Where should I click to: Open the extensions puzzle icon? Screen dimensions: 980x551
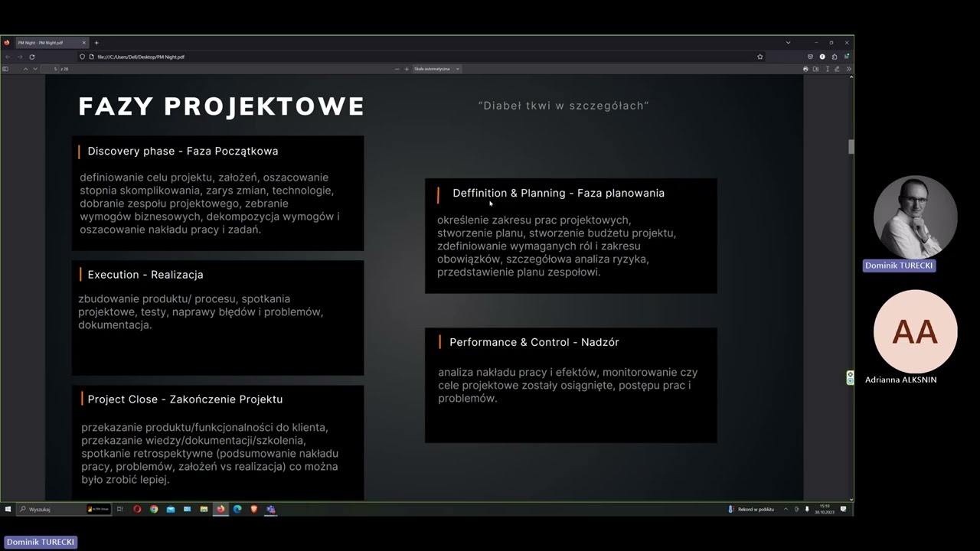pos(835,57)
